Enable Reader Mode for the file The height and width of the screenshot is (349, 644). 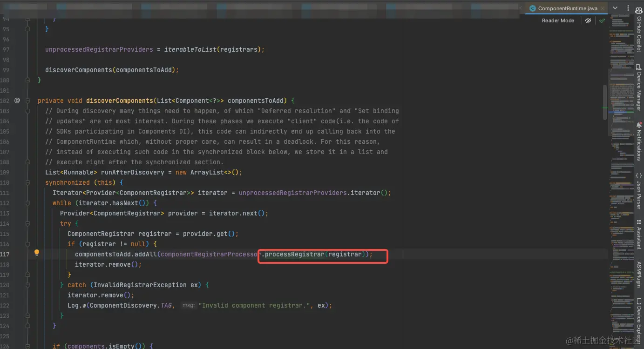558,20
